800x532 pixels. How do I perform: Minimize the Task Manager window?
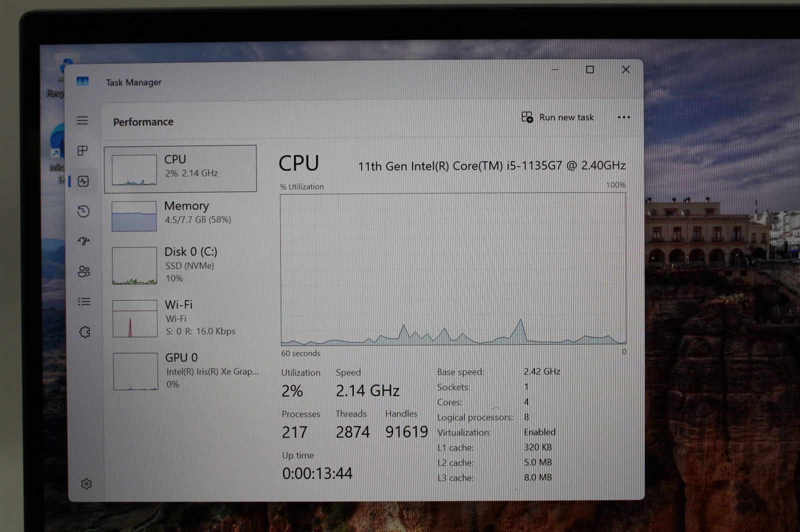555,69
